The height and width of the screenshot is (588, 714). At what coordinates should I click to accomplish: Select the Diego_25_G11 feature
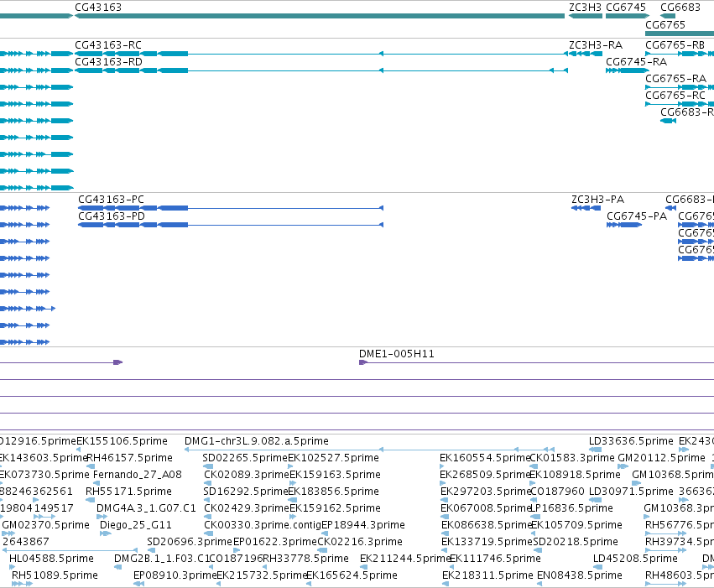136,525
